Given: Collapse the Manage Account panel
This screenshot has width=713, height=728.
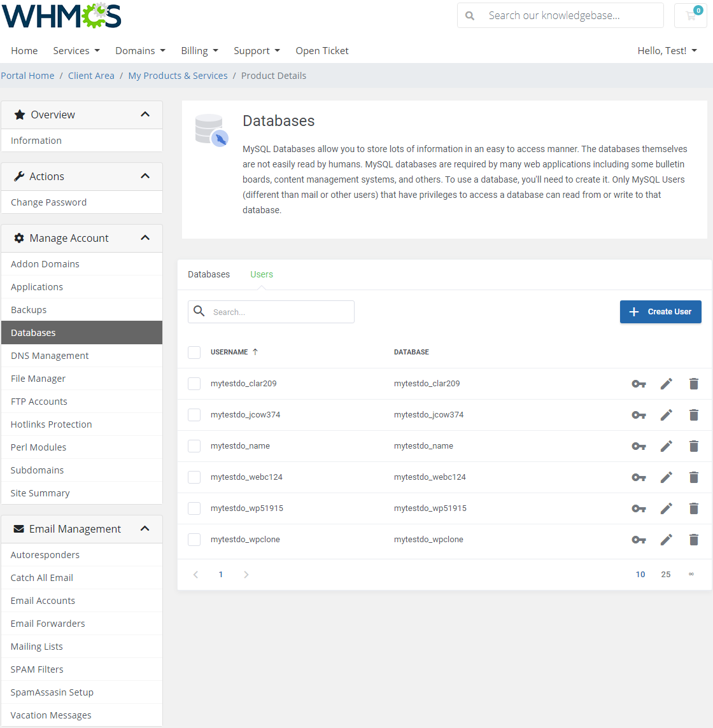Looking at the screenshot, I should click(145, 238).
